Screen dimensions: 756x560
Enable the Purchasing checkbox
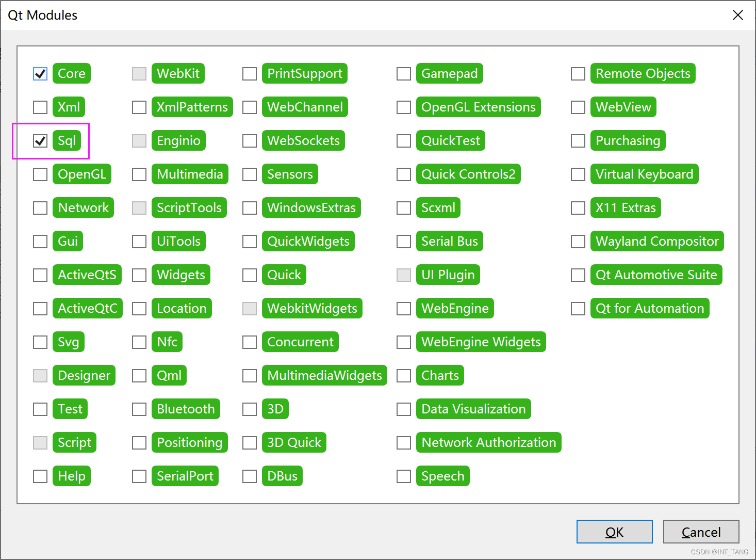[x=578, y=141]
